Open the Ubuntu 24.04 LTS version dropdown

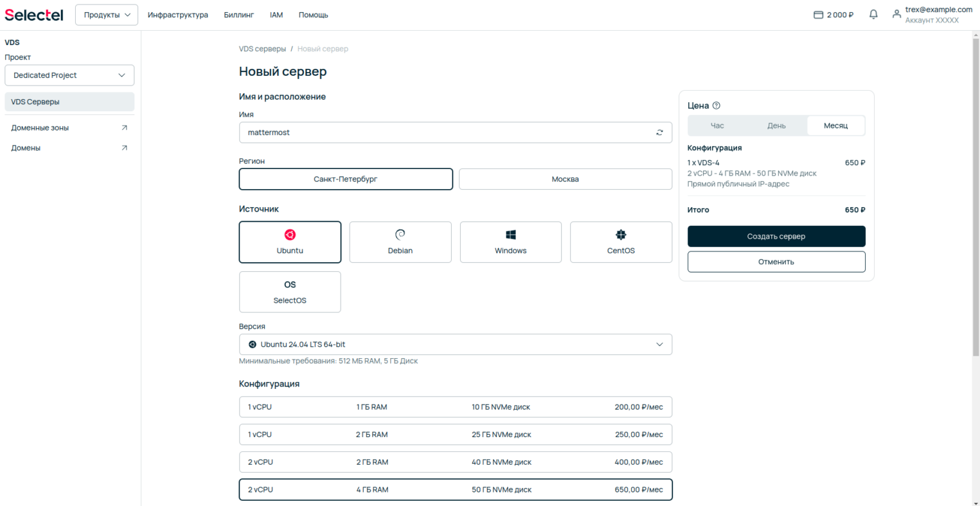456,345
